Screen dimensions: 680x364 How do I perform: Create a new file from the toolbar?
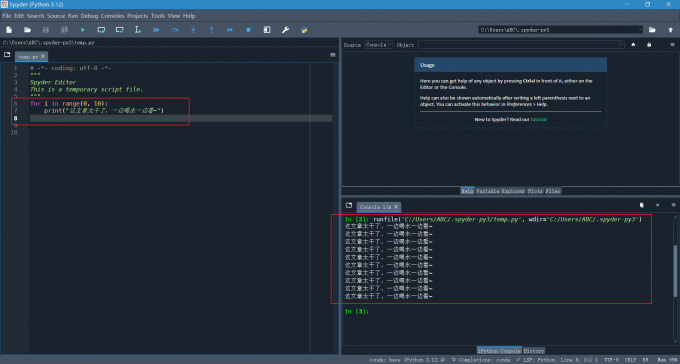[9, 30]
